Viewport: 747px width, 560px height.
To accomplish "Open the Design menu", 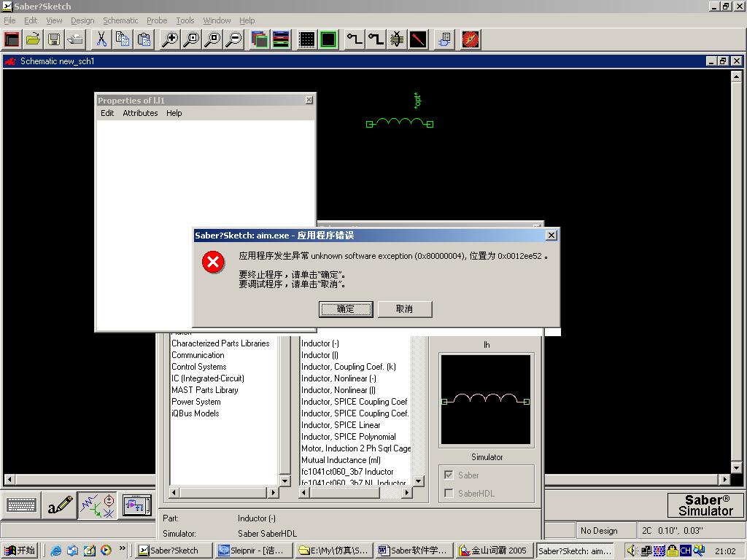I will point(82,20).
